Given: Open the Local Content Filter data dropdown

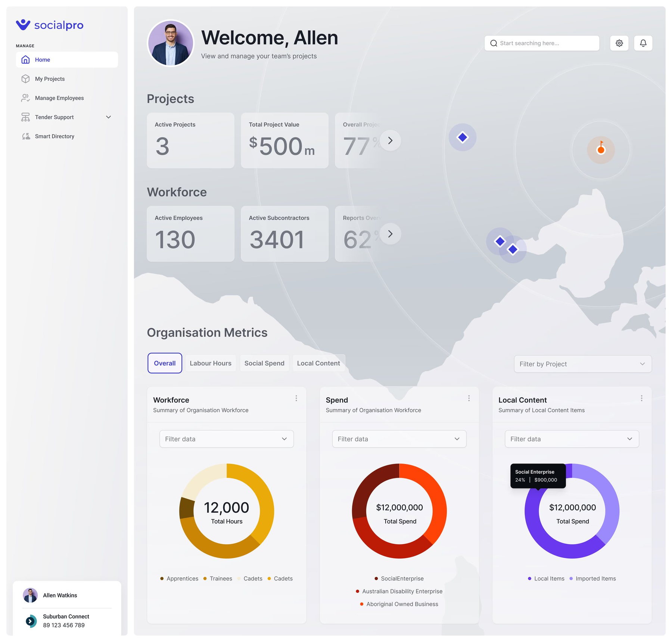Looking at the screenshot, I should click(x=572, y=439).
